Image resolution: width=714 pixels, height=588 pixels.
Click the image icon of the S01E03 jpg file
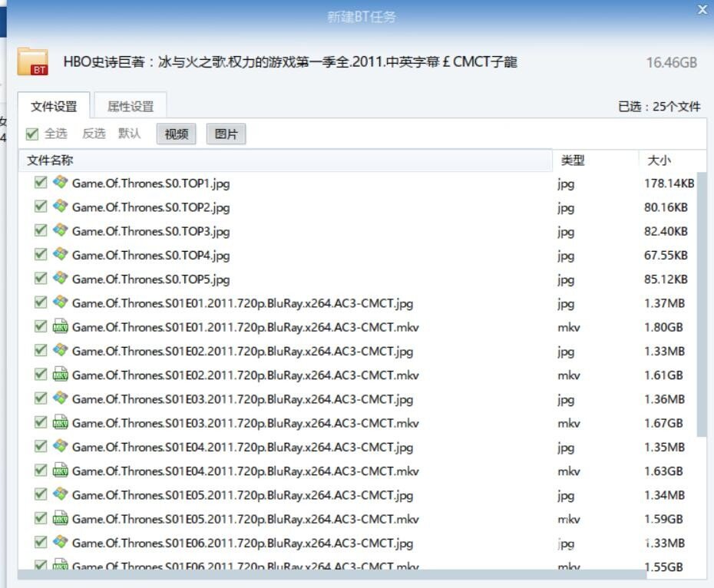click(60, 398)
